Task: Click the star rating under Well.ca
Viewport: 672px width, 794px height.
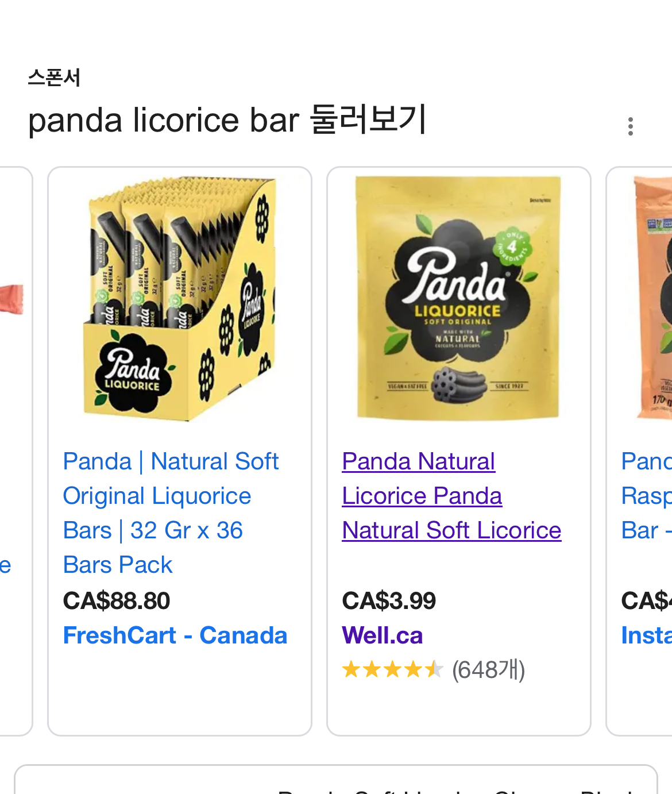Action: [393, 669]
